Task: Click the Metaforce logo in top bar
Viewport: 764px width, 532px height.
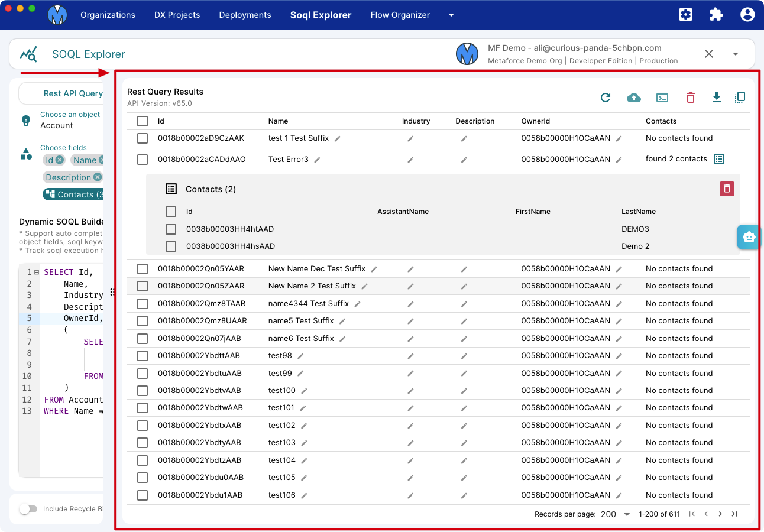Action: click(x=57, y=15)
